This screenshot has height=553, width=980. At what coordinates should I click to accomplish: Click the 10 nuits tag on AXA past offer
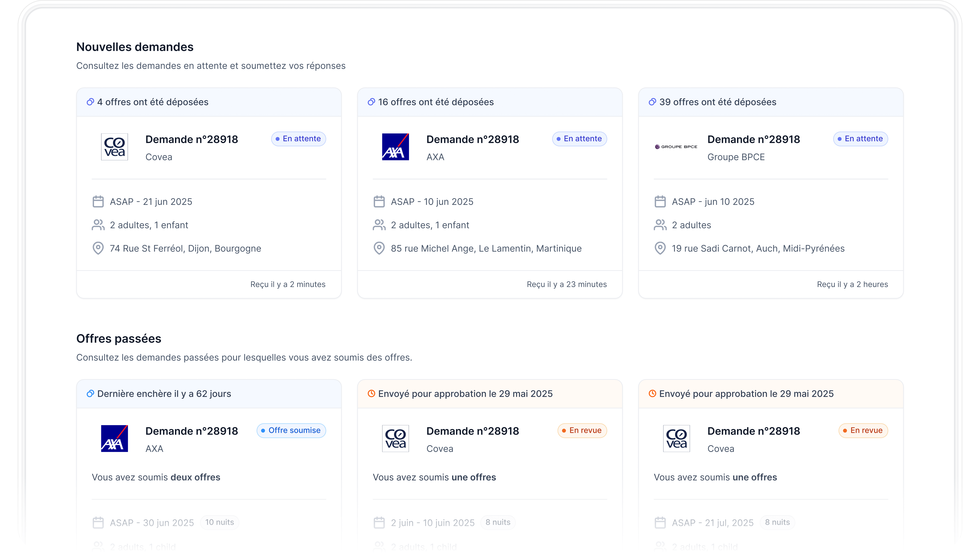(220, 522)
